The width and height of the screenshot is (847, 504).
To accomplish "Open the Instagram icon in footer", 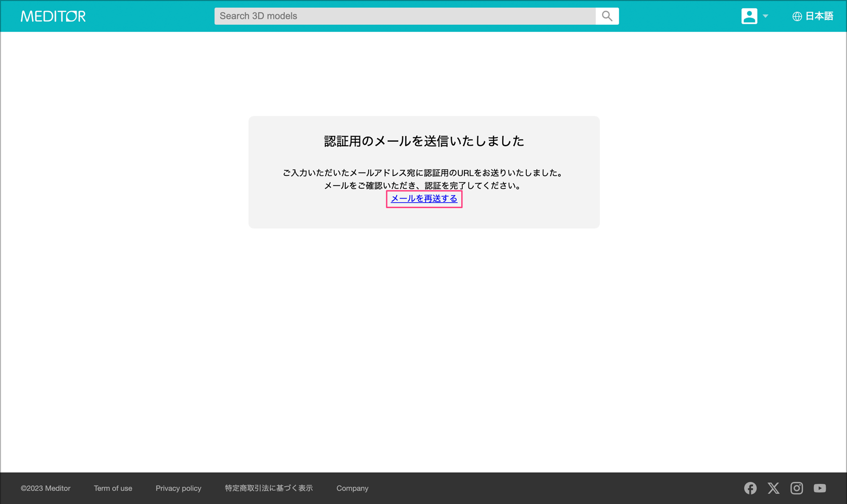I will click(x=797, y=488).
